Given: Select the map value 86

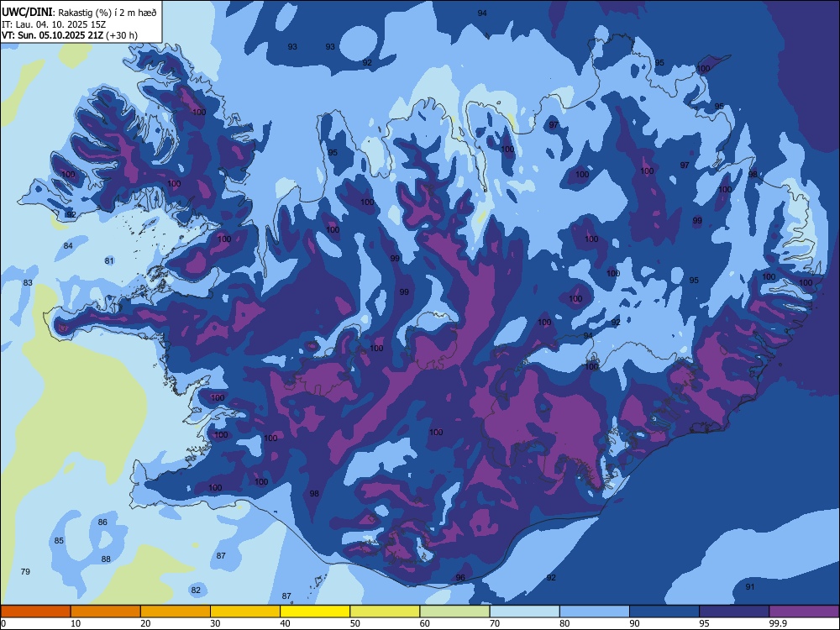Looking at the screenshot, I should (102, 522).
